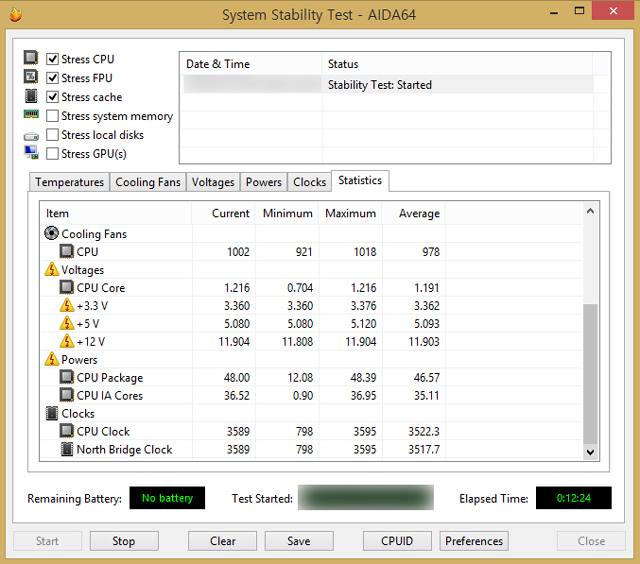The image size is (640, 564).
Task: Switch to the Voltages tab
Action: (213, 182)
